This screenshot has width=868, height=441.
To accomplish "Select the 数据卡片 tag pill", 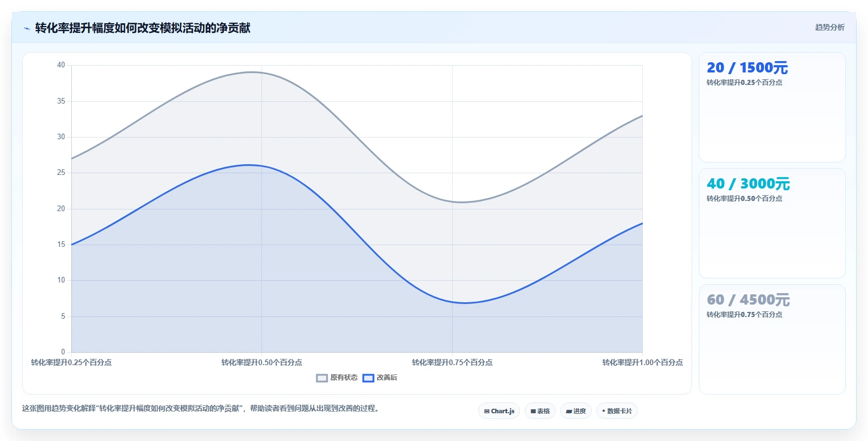I will [617, 411].
